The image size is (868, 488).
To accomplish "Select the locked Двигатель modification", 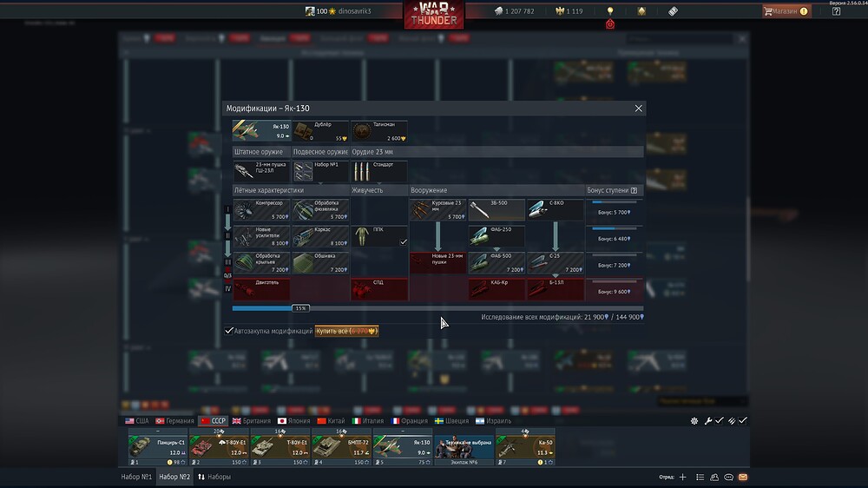I will pos(261,290).
